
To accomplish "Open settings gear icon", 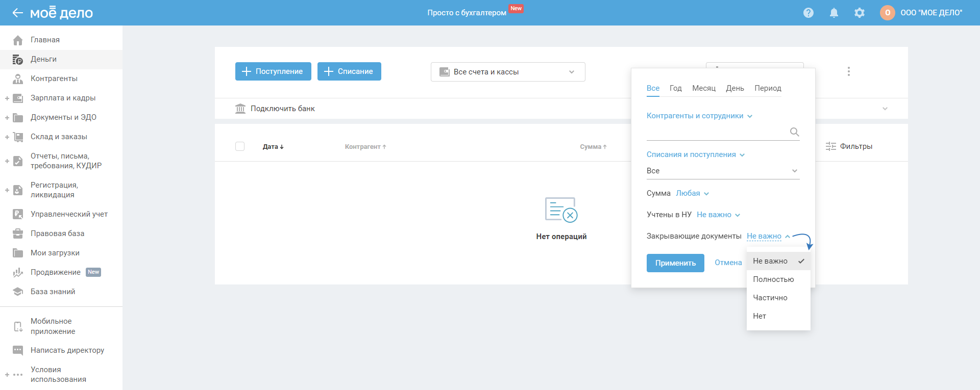I will pyautogui.click(x=860, y=13).
